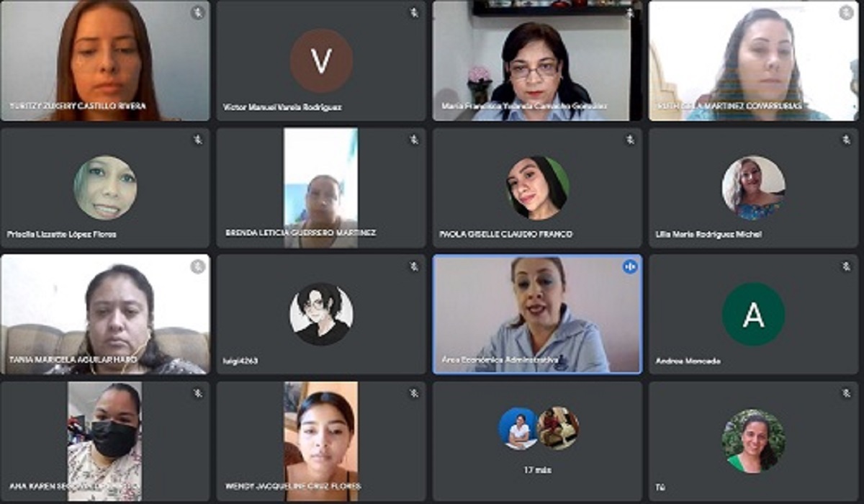Click speaking indicator on Área Económica Administrativa tile
Image resolution: width=864 pixels, height=504 pixels.
click(630, 267)
